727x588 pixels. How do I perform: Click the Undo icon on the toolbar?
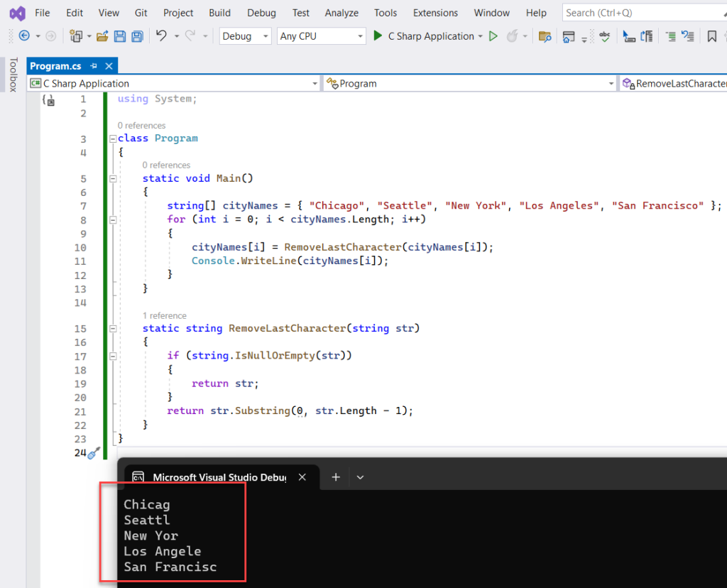point(161,36)
